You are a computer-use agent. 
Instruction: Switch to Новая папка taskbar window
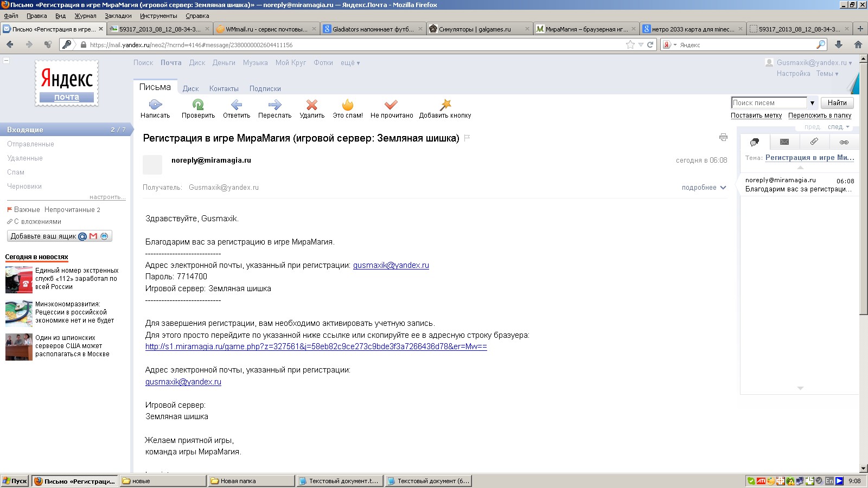(x=252, y=481)
